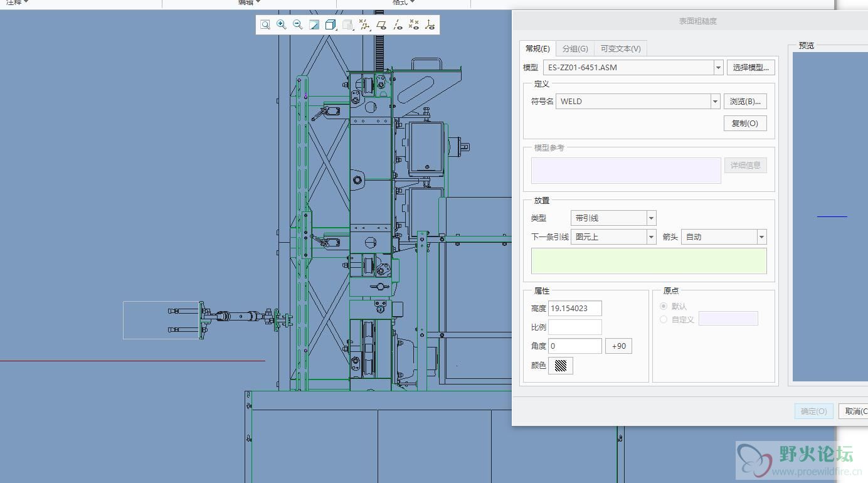Click the 表面粗糙度 dialog title
Image resolution: width=868 pixels, height=483 pixels.
coord(697,21)
